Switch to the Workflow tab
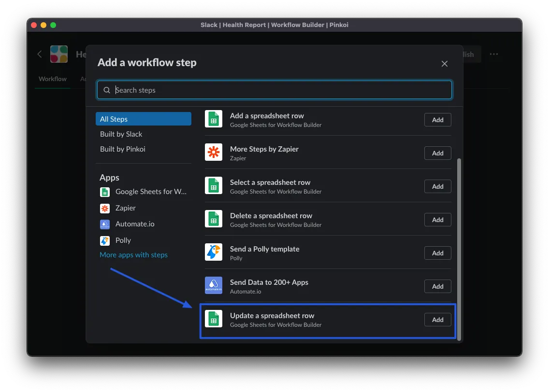This screenshot has width=549, height=392. [53, 79]
